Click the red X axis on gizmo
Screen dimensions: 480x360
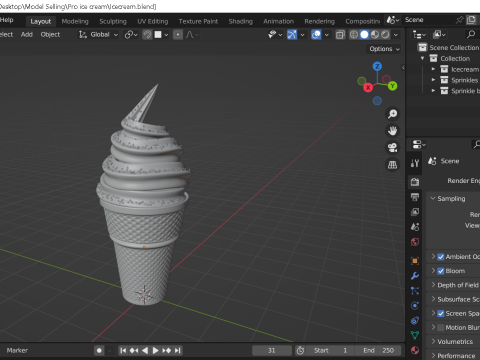[368, 88]
